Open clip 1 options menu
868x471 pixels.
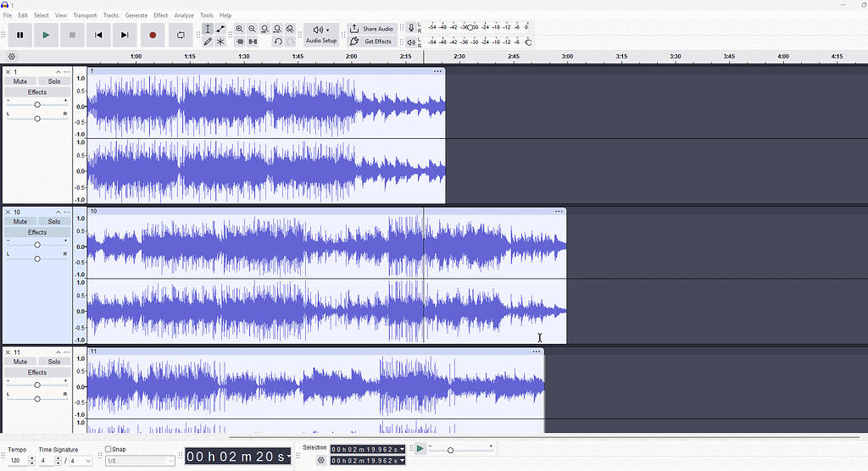coord(438,71)
